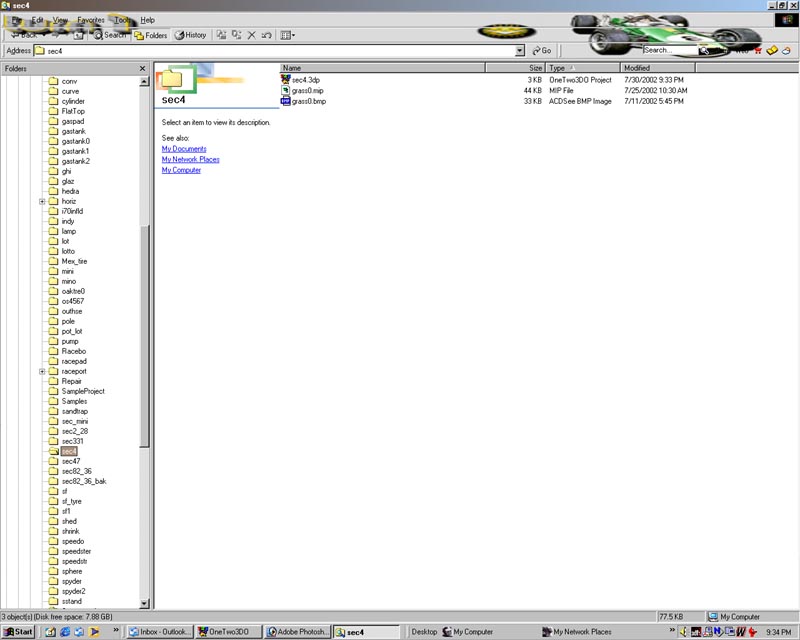Toggle the Folders pane button
The width and height of the screenshot is (800, 640).
coord(151,35)
